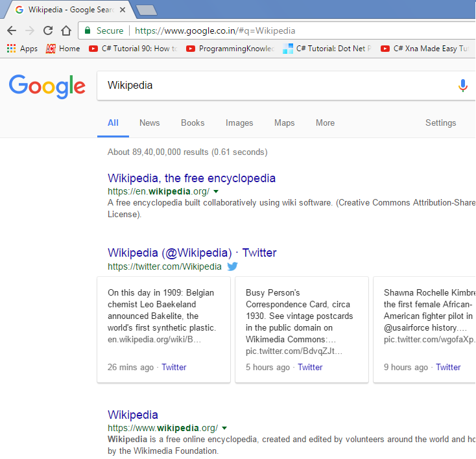Open the C# Tutorial 90 YouTube bookmark
The width and height of the screenshot is (476, 459).
133,49
